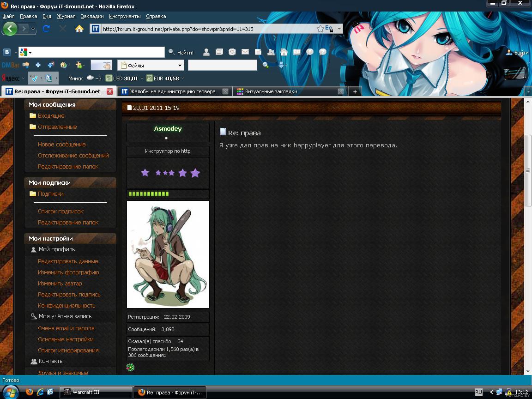
Task: Open the Правка menu
Action: coord(29,16)
